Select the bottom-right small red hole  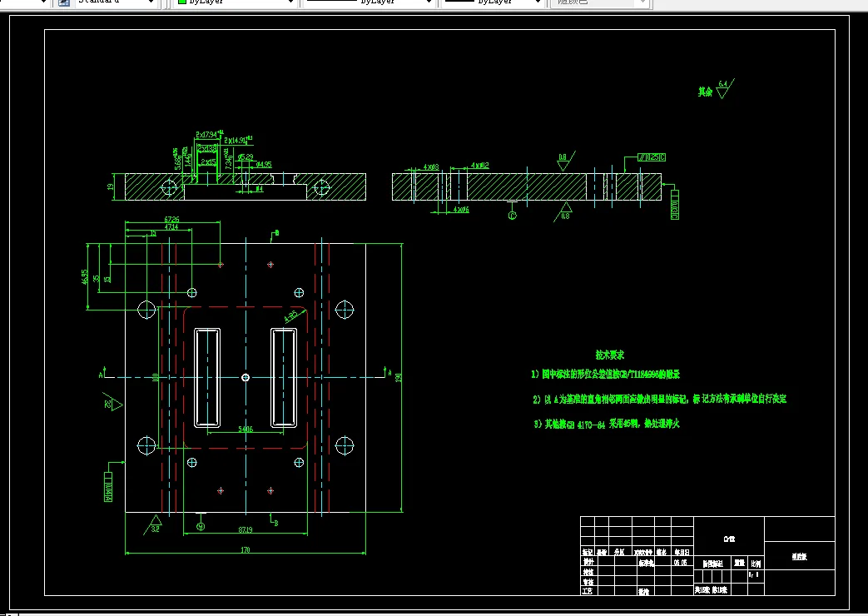pos(270,491)
